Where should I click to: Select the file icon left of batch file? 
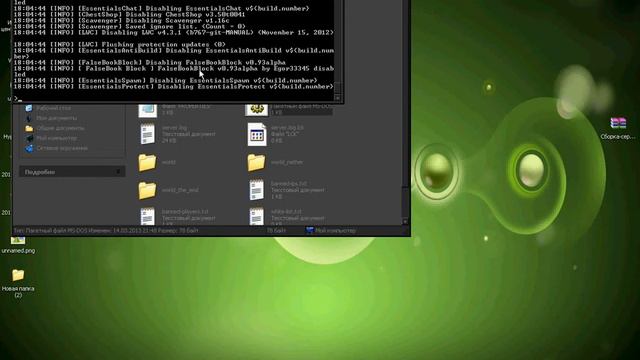click(147, 110)
